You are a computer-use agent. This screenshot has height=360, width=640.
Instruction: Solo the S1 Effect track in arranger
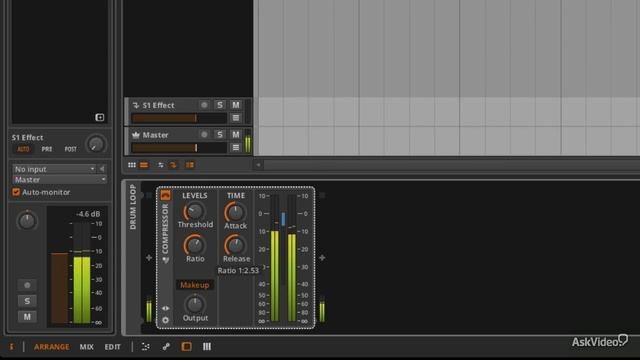click(x=220, y=105)
